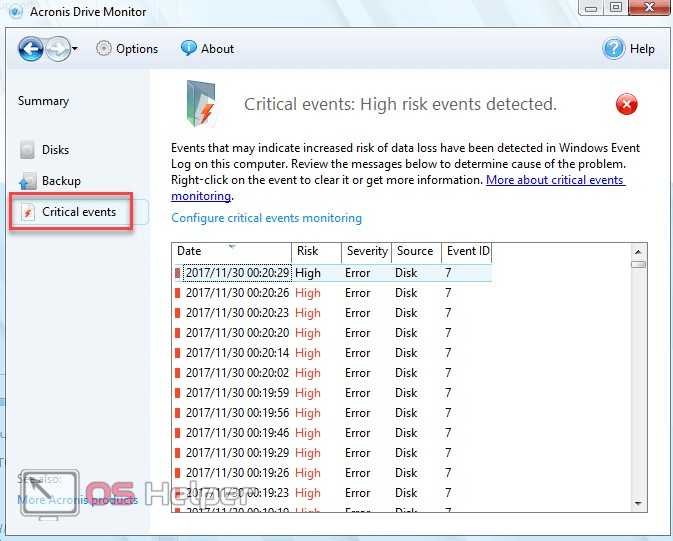Click the grey forward arrow button
Screen dimensions: 673x541
[58, 49]
